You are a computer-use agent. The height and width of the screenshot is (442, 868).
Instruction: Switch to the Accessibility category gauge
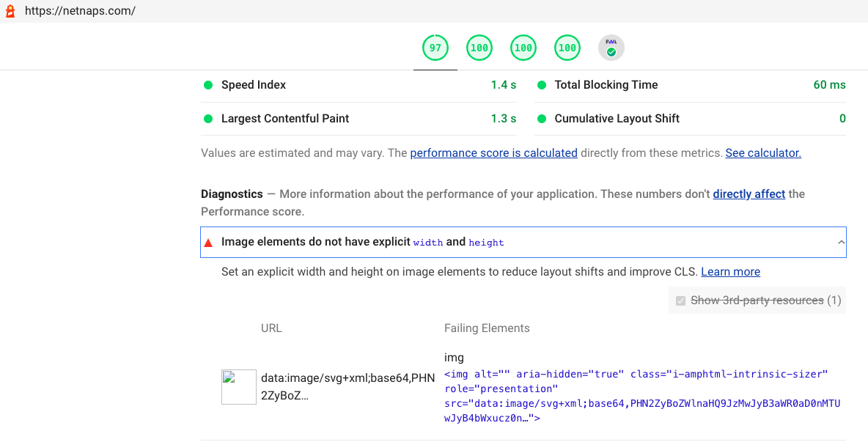pyautogui.click(x=479, y=47)
